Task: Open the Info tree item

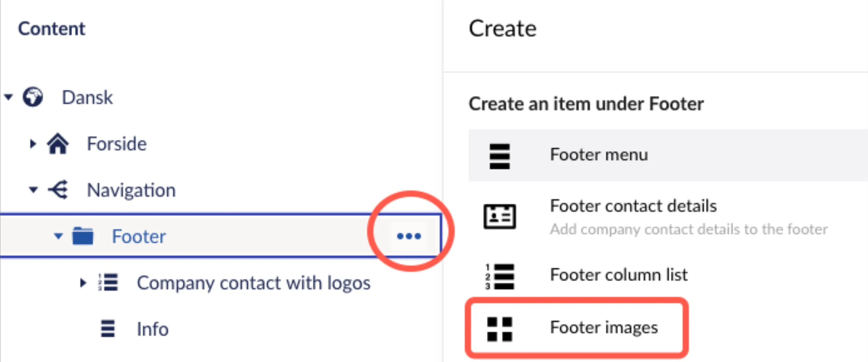Action: click(x=153, y=329)
